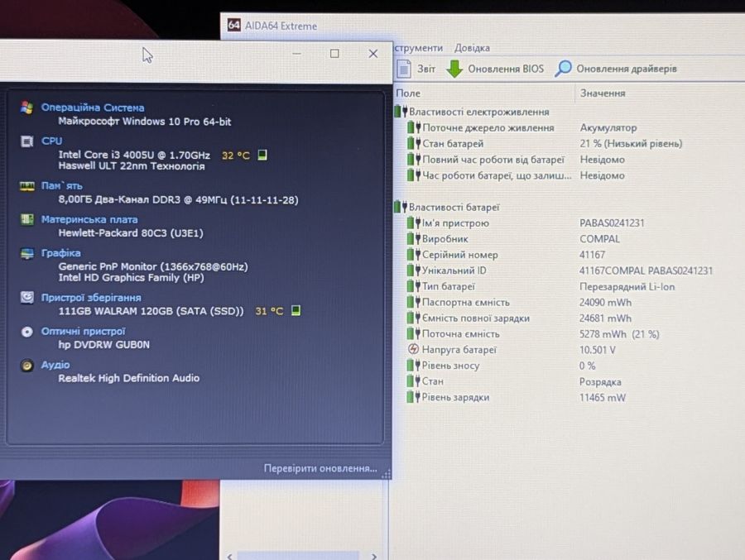The width and height of the screenshot is (745, 560).
Task: Select the value 24090 mWh
Action: [605, 302]
